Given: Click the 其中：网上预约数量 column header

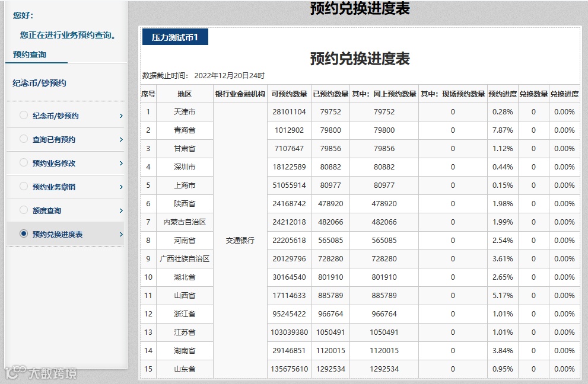Looking at the screenshot, I should [x=384, y=94].
